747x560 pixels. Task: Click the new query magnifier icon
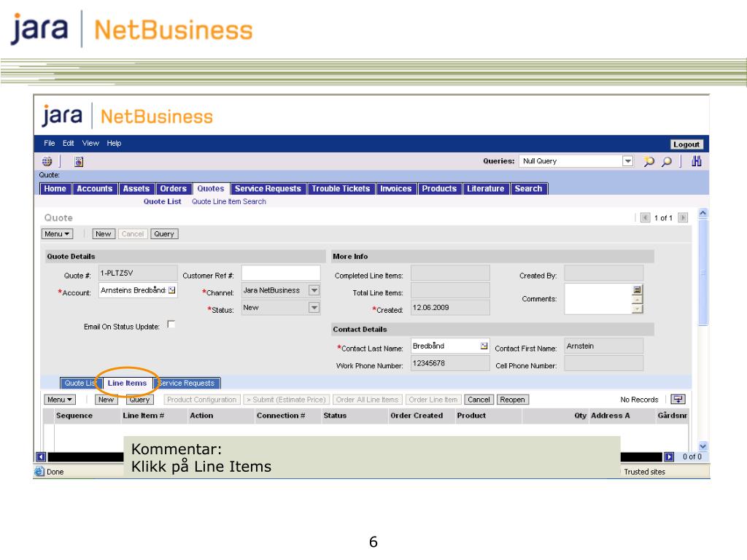pyautogui.click(x=649, y=161)
